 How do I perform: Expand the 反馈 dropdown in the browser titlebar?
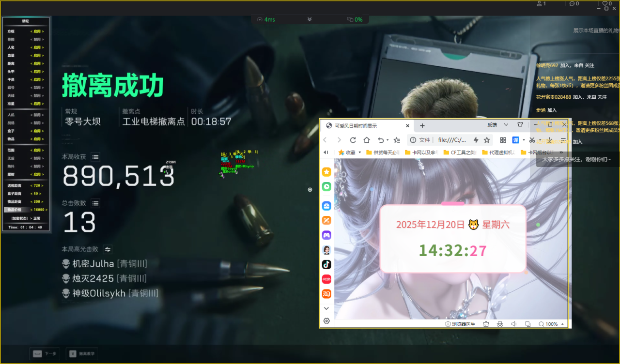coord(506,124)
